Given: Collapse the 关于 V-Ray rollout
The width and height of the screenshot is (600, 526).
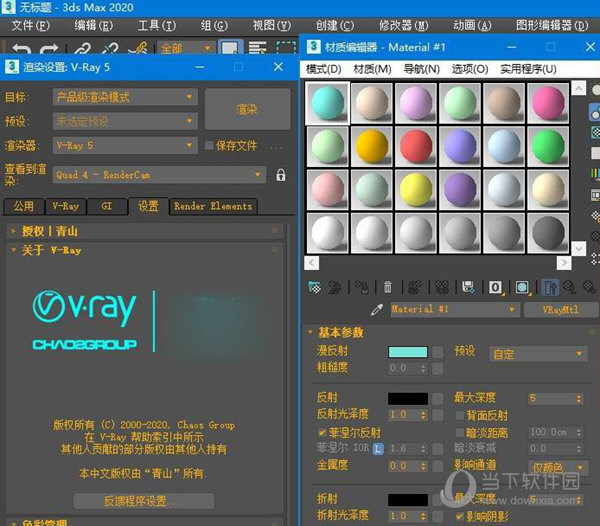Looking at the screenshot, I should pos(145,251).
